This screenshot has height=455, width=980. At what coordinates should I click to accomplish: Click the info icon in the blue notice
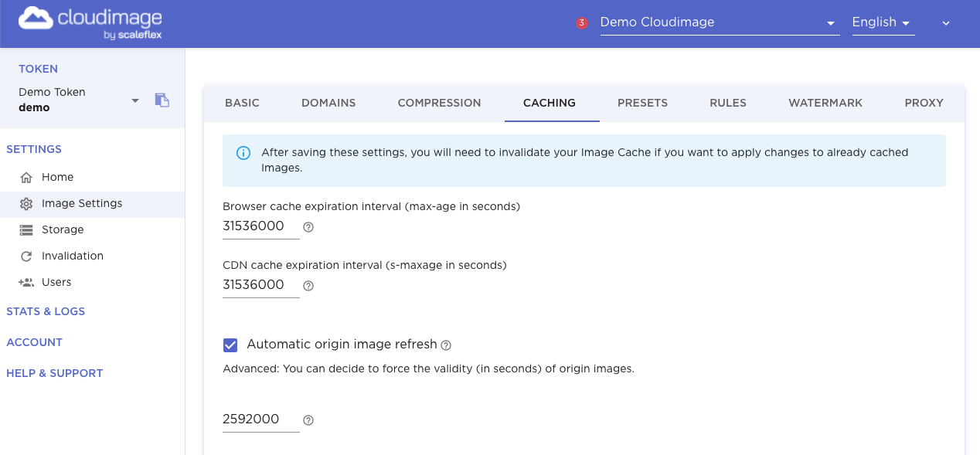coord(243,153)
